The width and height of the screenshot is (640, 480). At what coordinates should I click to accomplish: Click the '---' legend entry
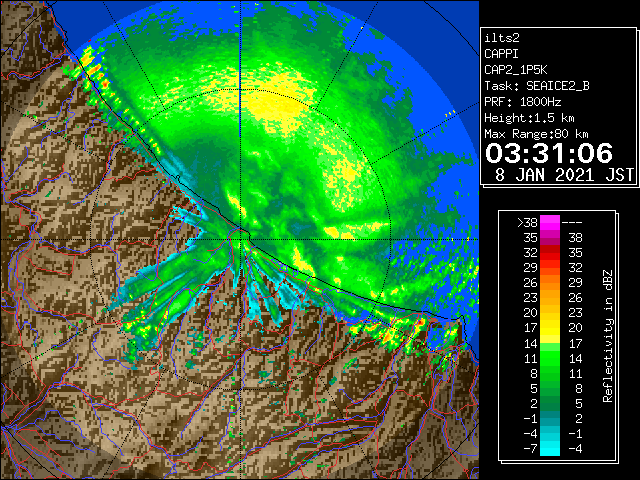[x=572, y=223]
